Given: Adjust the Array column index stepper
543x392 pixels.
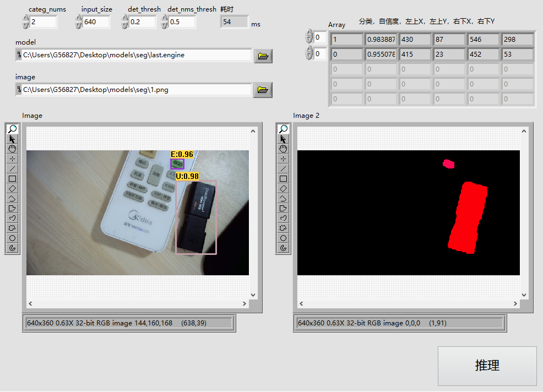Looking at the screenshot, I should (309, 53).
